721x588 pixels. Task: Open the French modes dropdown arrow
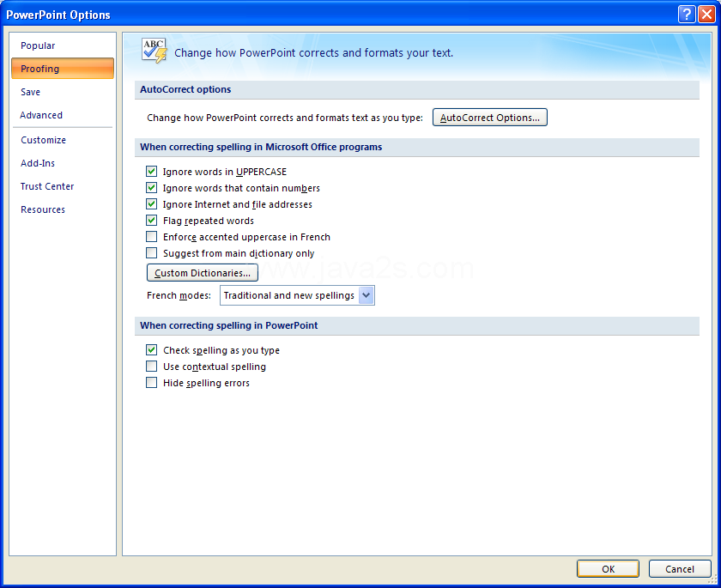click(366, 295)
